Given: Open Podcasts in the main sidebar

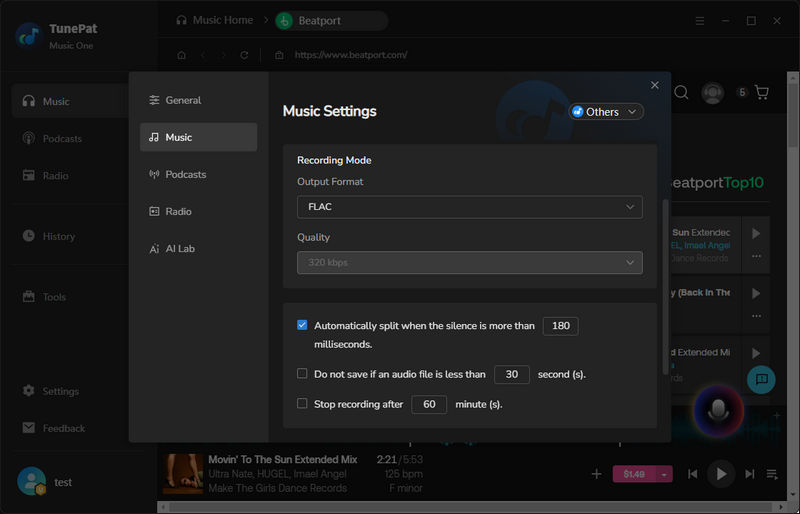Looking at the screenshot, I should 52,138.
